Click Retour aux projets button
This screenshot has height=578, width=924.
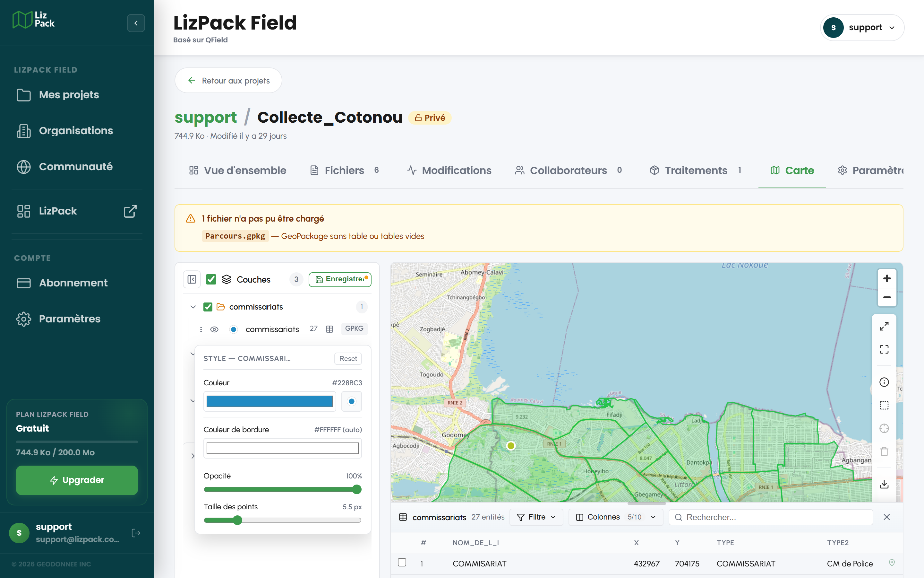click(228, 80)
